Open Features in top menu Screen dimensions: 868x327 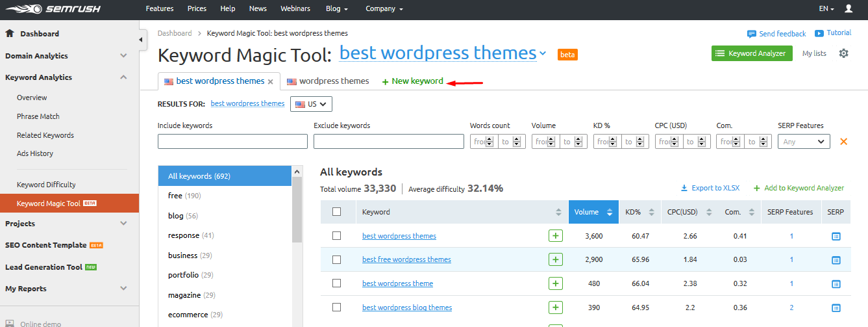[160, 9]
